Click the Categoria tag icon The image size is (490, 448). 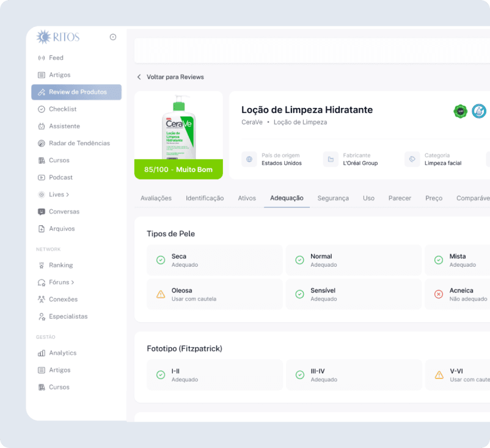point(412,159)
